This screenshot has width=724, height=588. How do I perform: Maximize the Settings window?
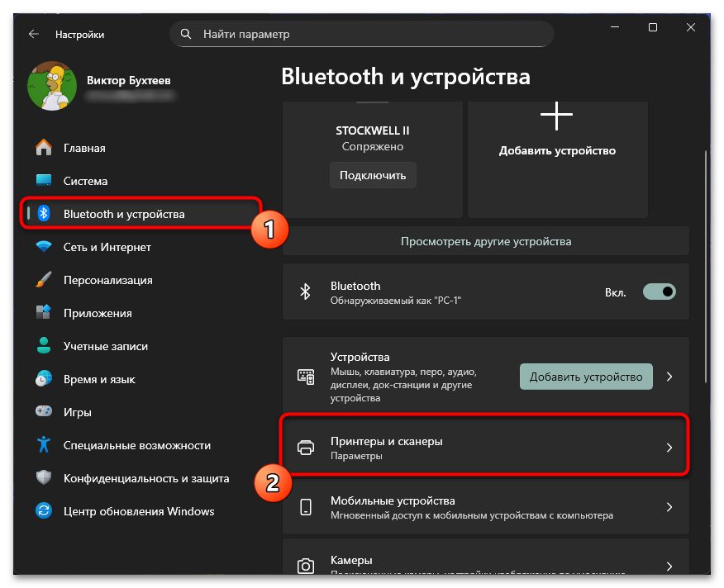point(652,27)
